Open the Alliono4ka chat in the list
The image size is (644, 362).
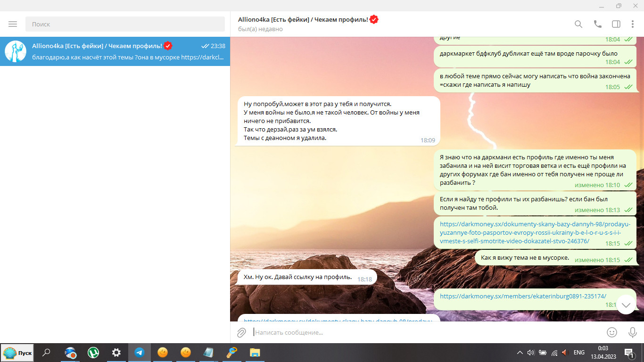(x=115, y=51)
